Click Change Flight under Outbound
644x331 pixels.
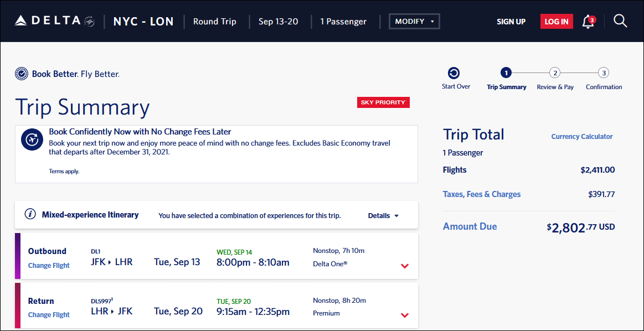[x=49, y=265]
